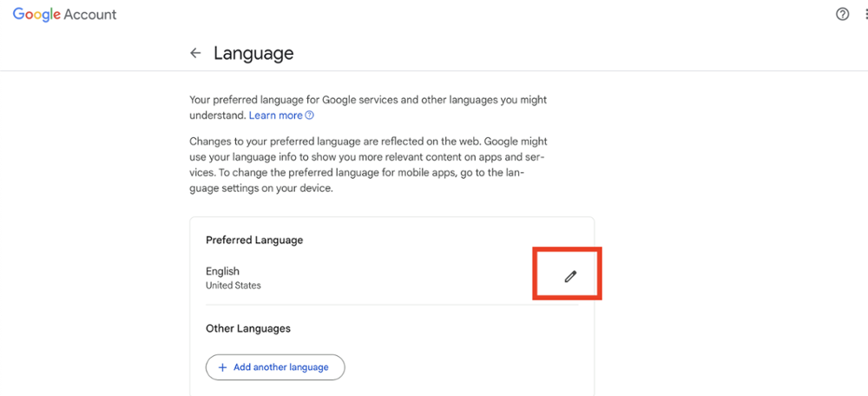Image resolution: width=868 pixels, height=396 pixels.
Task: Follow the Learn more link
Action: tap(276, 115)
